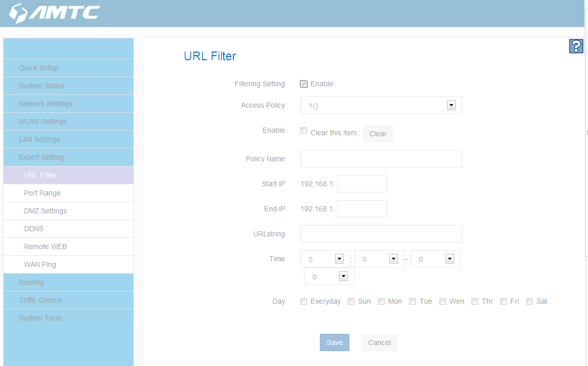Collapse the Expert Setting menu
Image resolution: width=588 pixels, height=366 pixels.
[x=68, y=157]
